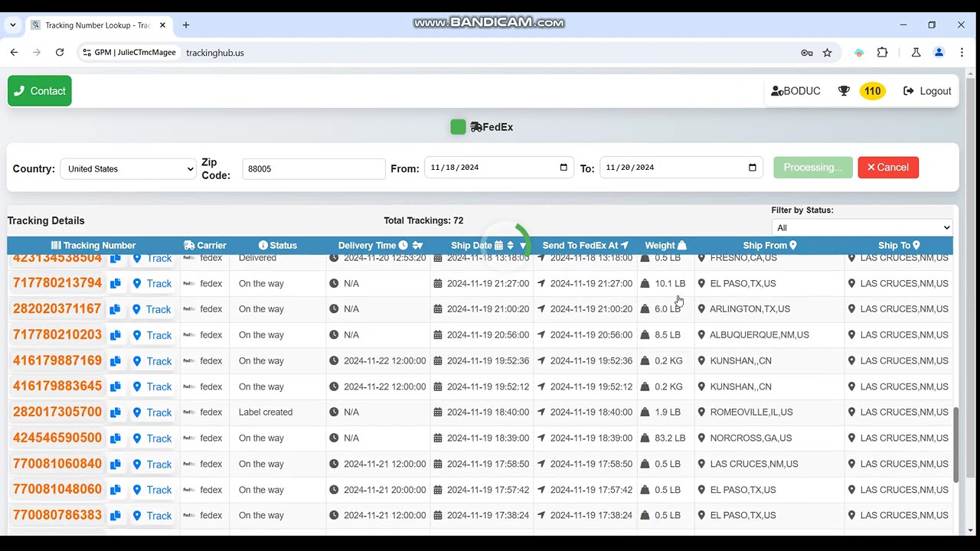This screenshot has width=980, height=551.
Task: Click the green Contact button
Action: click(x=40, y=91)
